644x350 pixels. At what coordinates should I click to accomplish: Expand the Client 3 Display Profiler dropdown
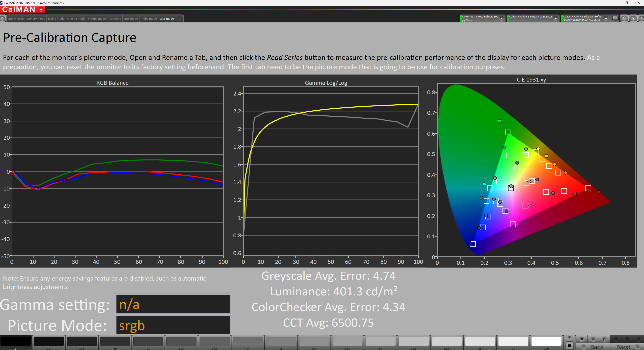606,18
